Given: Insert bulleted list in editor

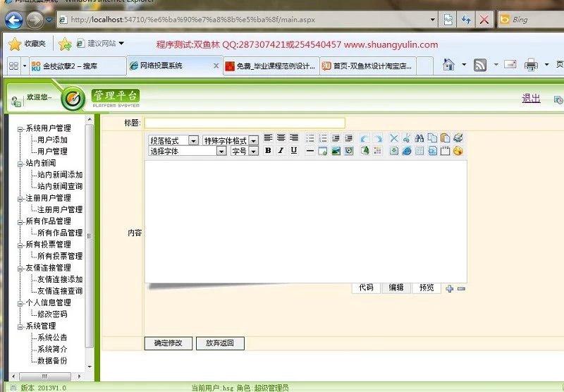Looking at the screenshot, I should point(309,138).
